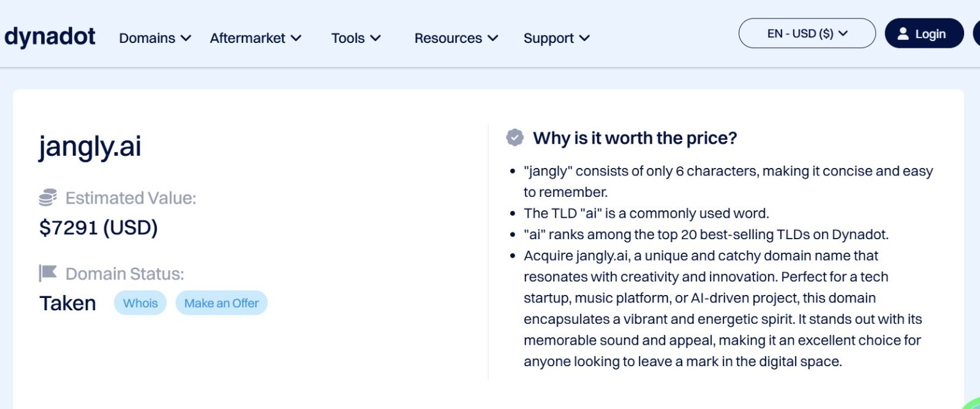Click the Estimated Value label

point(130,198)
